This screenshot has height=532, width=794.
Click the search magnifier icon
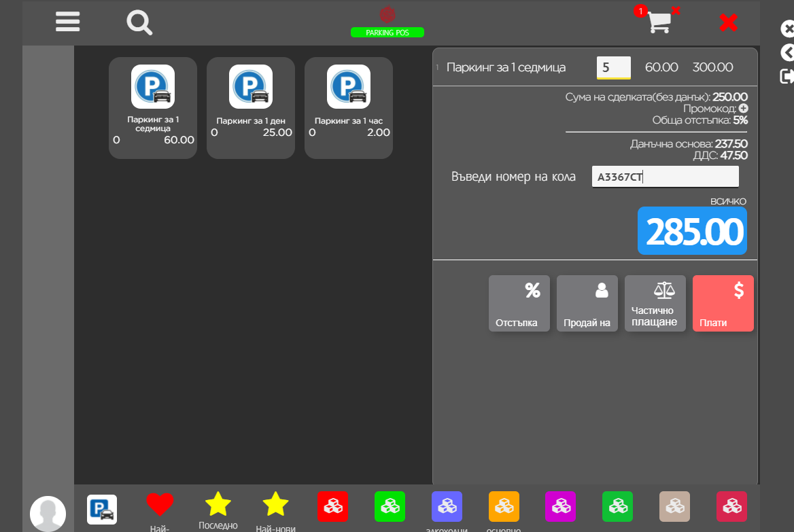(139, 22)
